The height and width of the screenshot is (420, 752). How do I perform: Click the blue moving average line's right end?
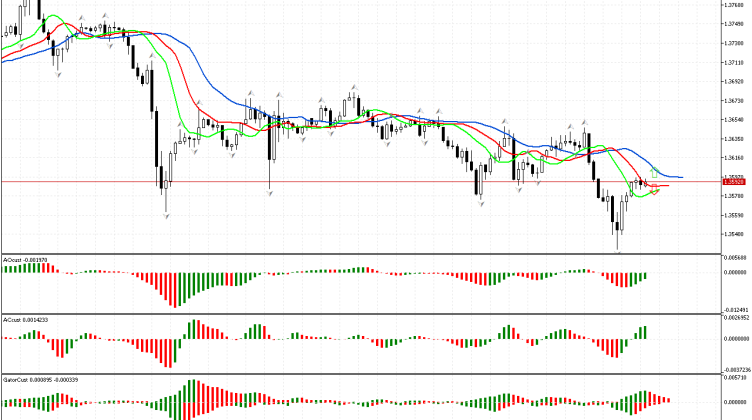coord(680,177)
